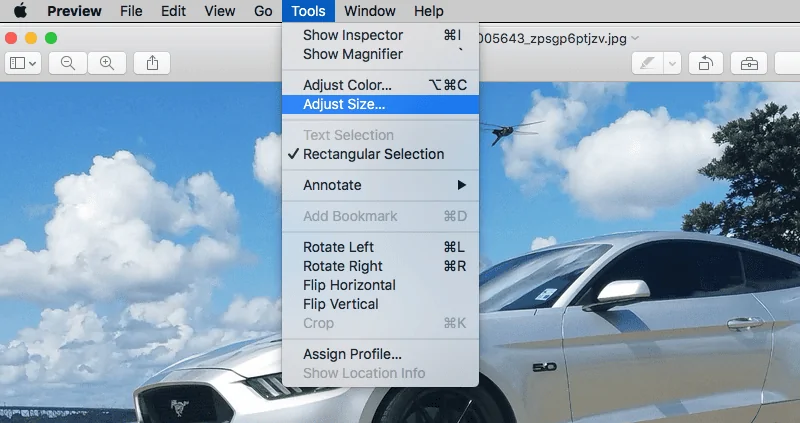Choose Rotate Left

click(381, 247)
